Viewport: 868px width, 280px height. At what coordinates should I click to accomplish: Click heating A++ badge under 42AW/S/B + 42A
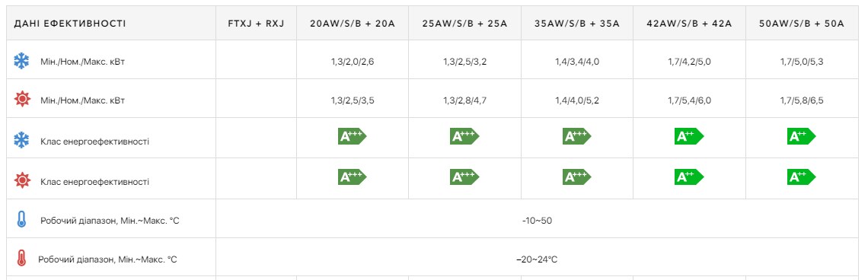coord(688,177)
